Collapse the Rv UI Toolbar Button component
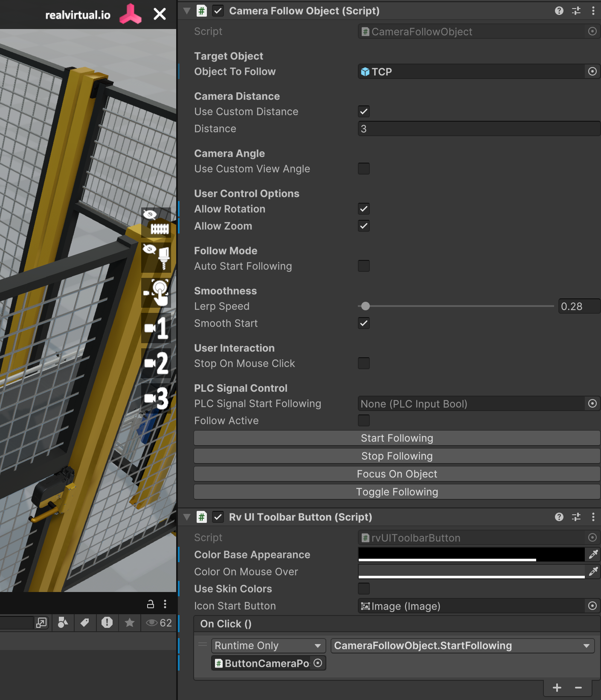Screen dimensions: 601x700 click(187, 517)
